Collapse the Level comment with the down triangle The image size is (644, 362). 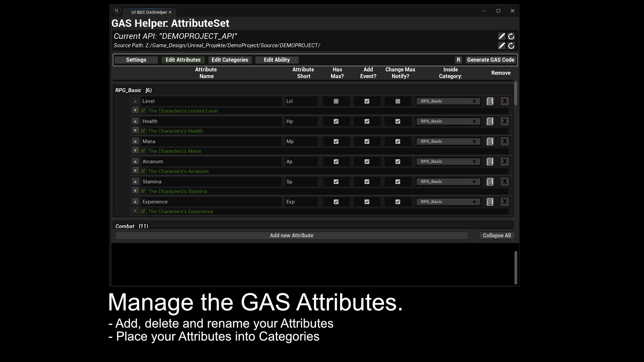point(135,110)
